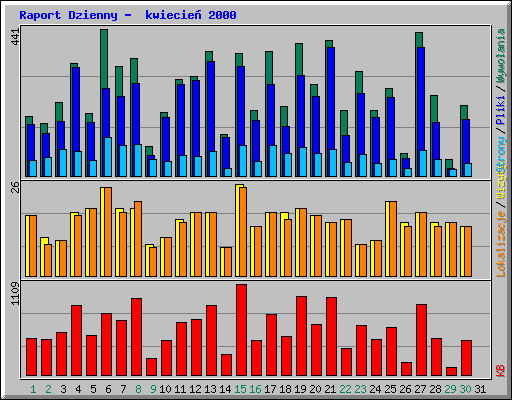Image resolution: width=512 pixels, height=400 pixels.
Task: Click the chart title 'Raport Dzienny – kwiecień 2000'
Action: (x=128, y=15)
